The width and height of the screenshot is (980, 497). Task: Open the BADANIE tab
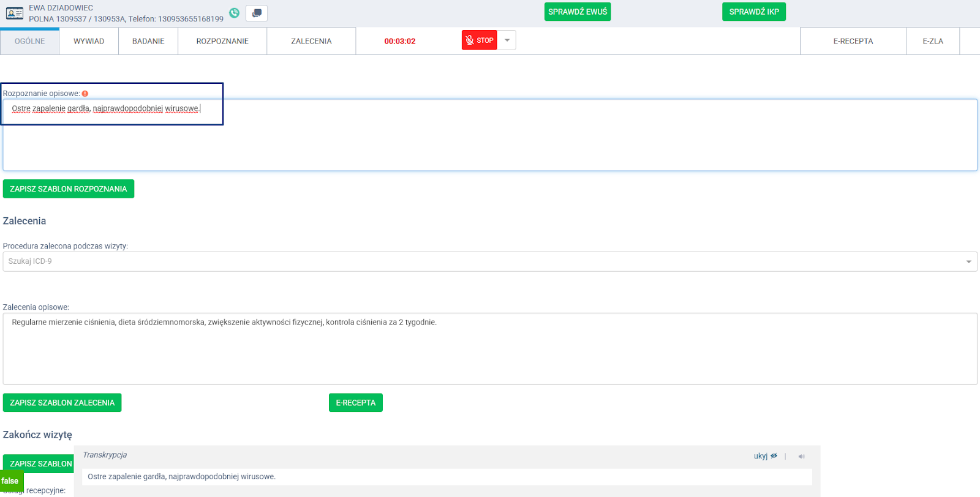[148, 41]
